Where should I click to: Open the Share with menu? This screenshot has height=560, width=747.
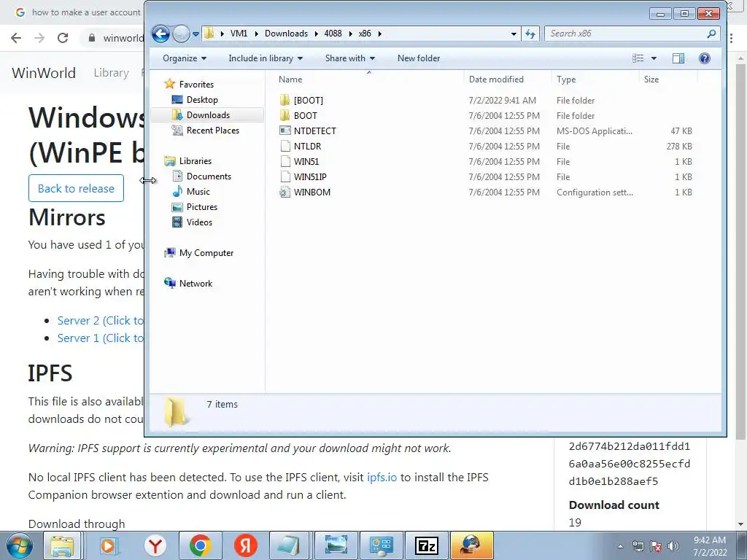pyautogui.click(x=349, y=58)
